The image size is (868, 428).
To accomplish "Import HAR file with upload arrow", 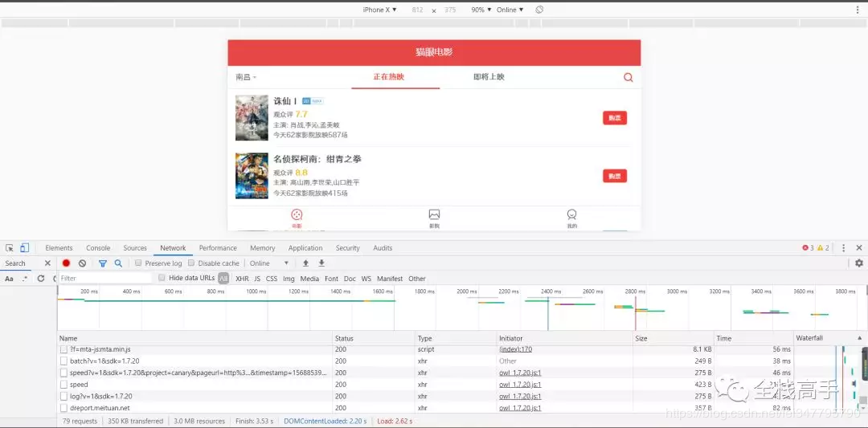I will coord(305,263).
